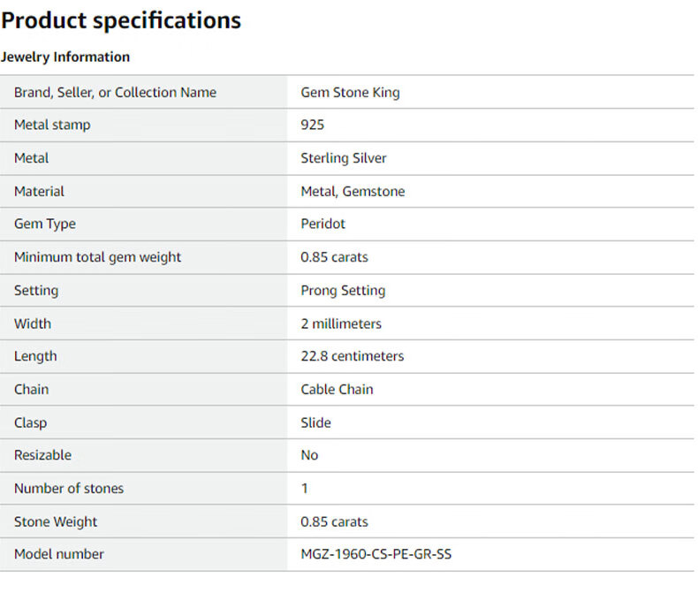Click the Material row label
Image resolution: width=698 pixels, height=616 pixels.
[39, 191]
